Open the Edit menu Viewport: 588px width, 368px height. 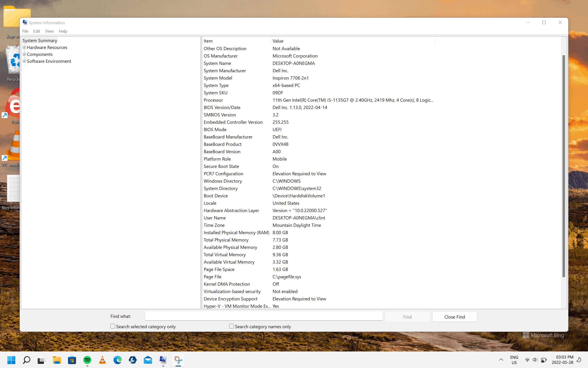click(37, 31)
